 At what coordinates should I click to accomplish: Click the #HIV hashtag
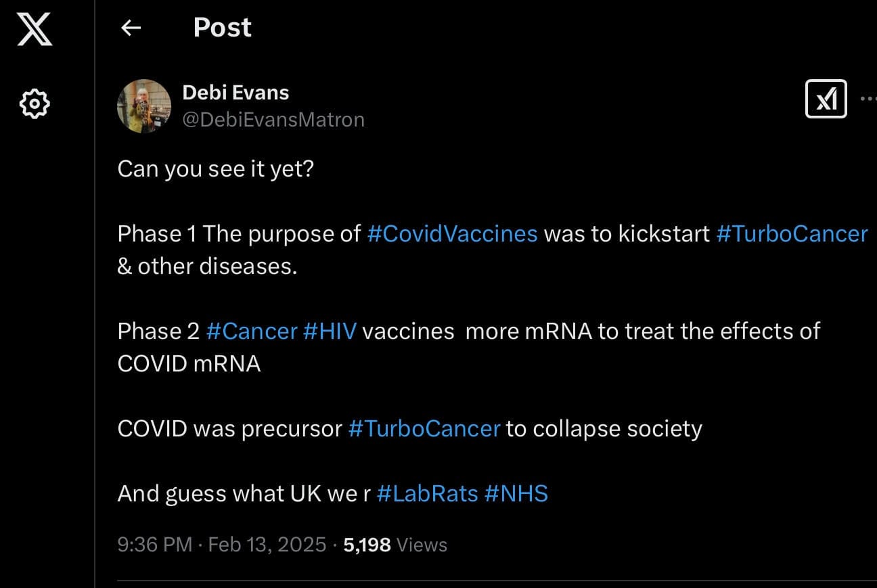pos(330,332)
